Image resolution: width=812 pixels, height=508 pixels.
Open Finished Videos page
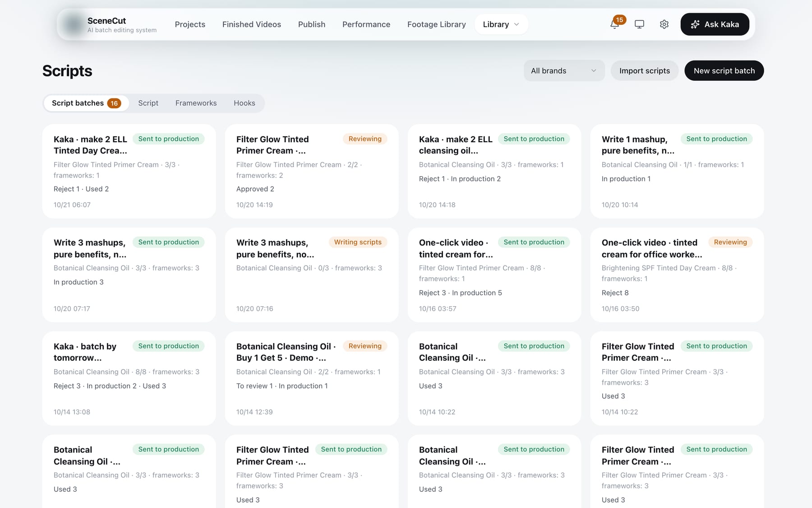pyautogui.click(x=252, y=24)
